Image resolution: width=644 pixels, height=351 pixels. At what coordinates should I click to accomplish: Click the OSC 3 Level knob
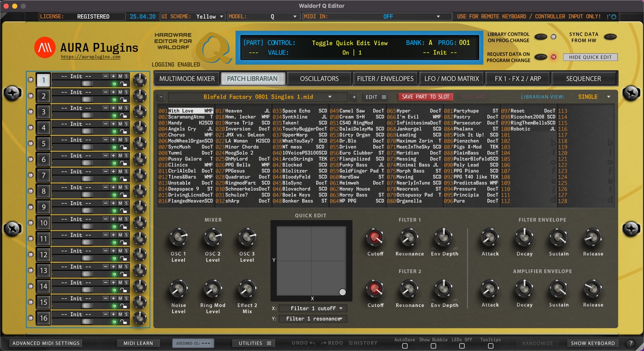click(247, 237)
